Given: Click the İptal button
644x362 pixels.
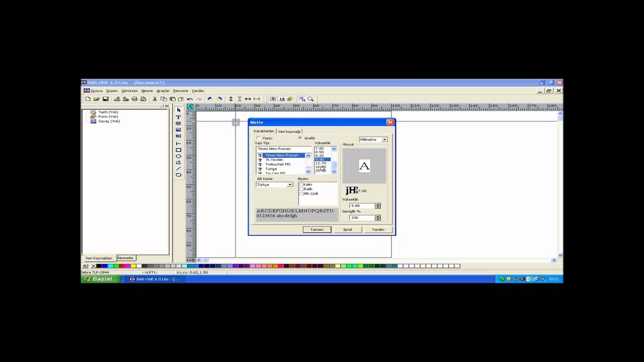Looking at the screenshot, I should (348, 229).
